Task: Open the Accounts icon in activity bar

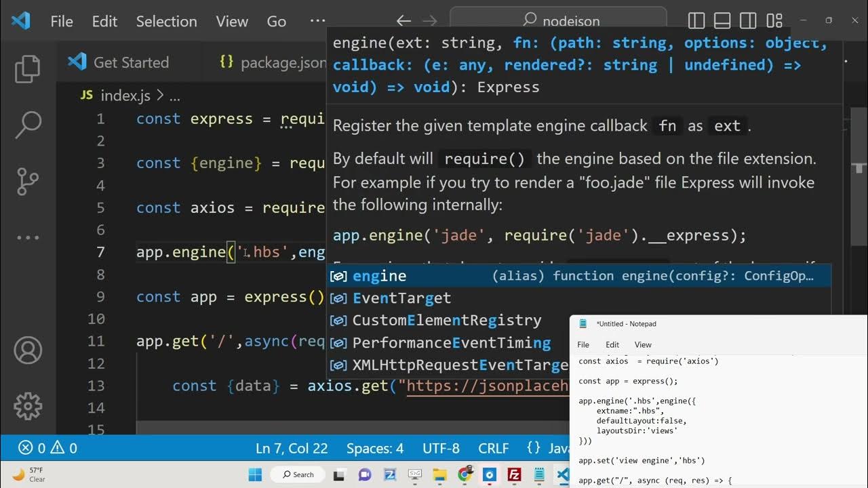Action: click(28, 350)
